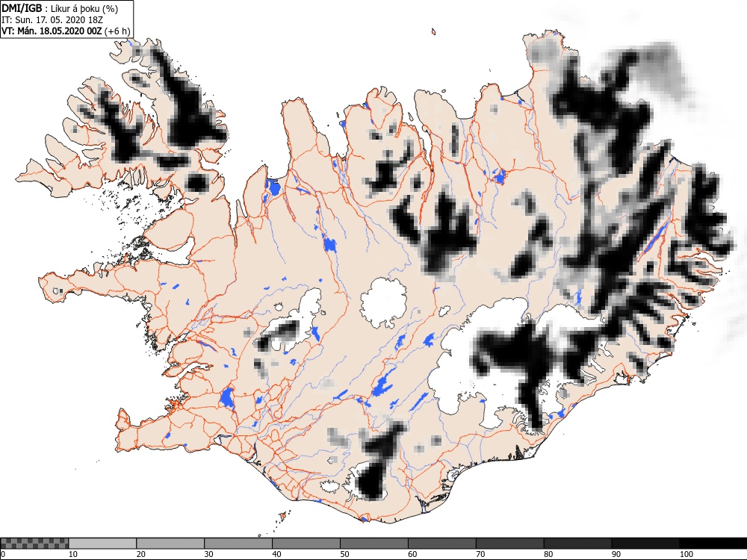Click the legend label '20'
The height and width of the screenshot is (560, 747).
[x=141, y=554]
